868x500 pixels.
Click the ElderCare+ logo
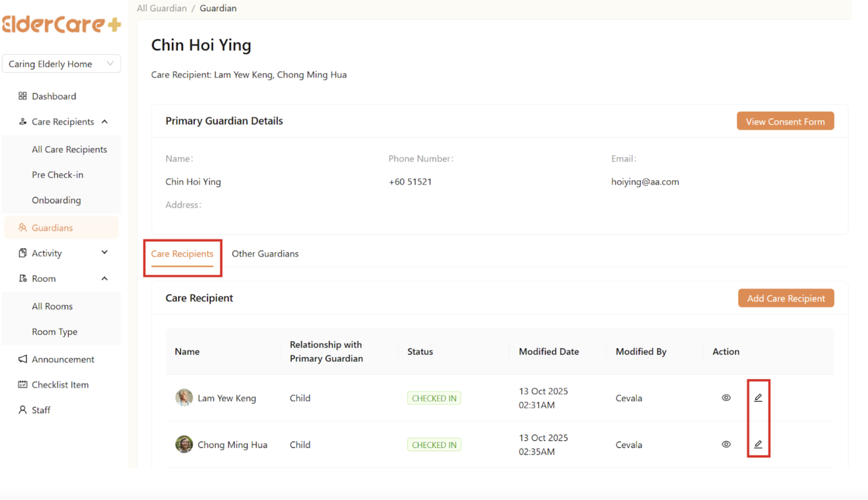(61, 24)
